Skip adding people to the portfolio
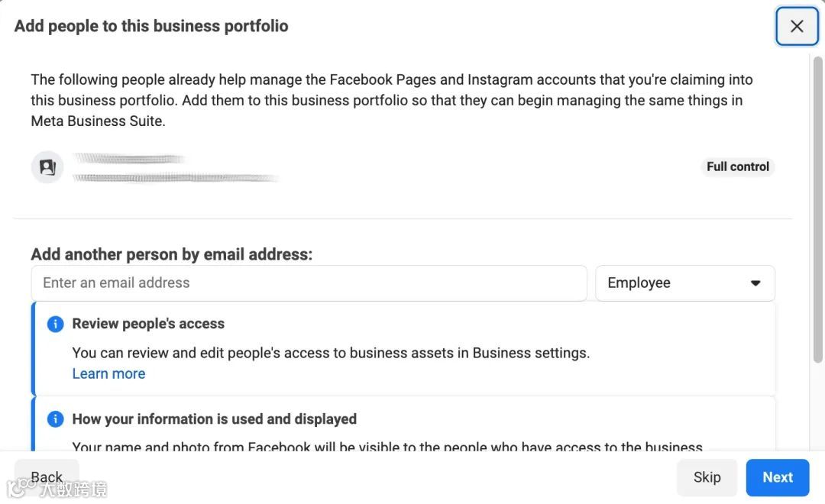Viewport: 825px width, 504px height. [707, 477]
